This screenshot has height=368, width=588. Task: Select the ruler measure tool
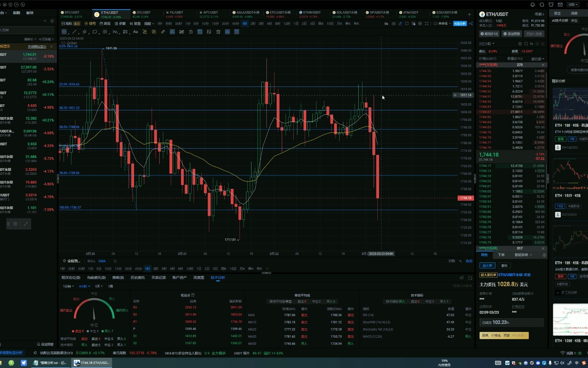[163, 32]
